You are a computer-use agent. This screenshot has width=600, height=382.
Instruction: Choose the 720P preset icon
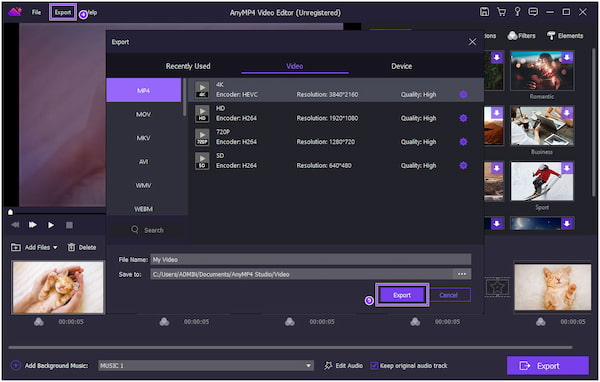(x=202, y=137)
